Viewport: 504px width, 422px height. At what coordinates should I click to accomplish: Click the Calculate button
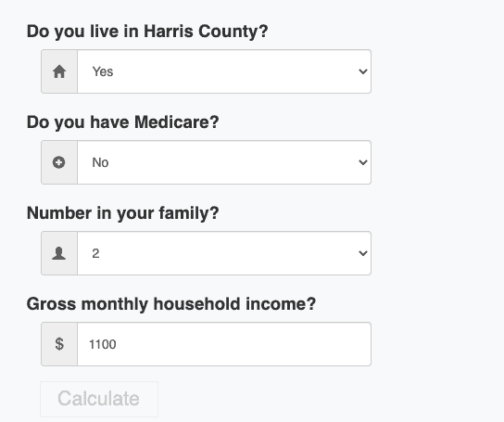click(99, 399)
